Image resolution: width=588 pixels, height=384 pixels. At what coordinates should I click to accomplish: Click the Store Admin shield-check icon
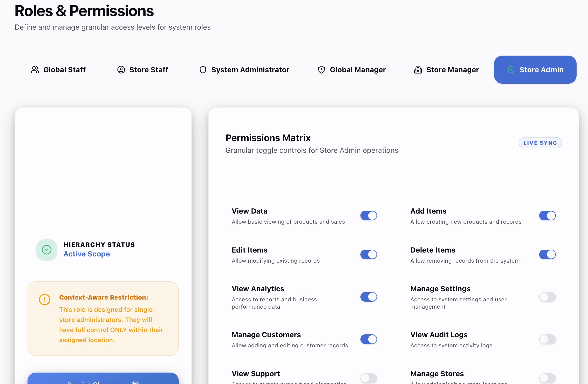pos(511,69)
